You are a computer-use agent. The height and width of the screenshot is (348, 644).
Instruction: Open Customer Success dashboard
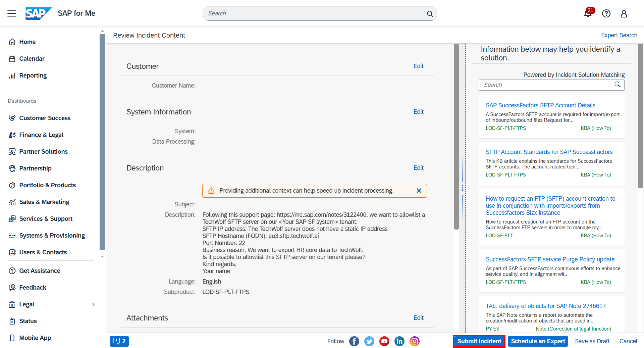click(x=45, y=118)
